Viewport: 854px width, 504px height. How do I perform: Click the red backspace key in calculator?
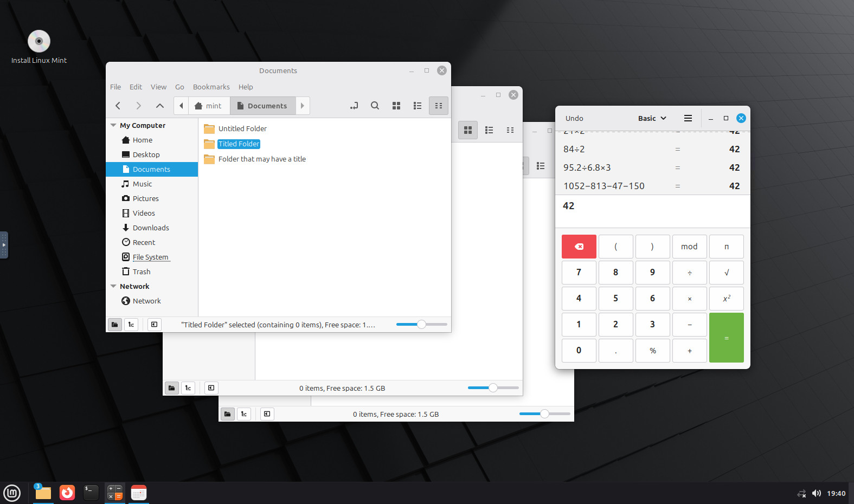click(x=579, y=247)
